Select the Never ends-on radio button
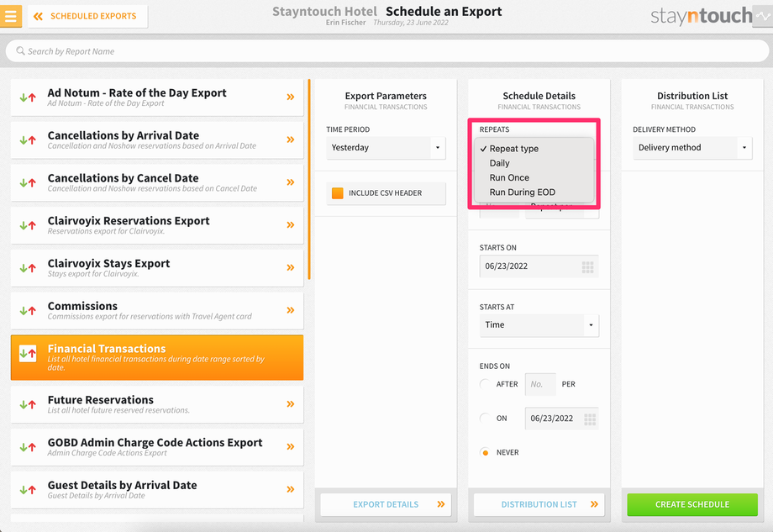The image size is (773, 532). [485, 453]
